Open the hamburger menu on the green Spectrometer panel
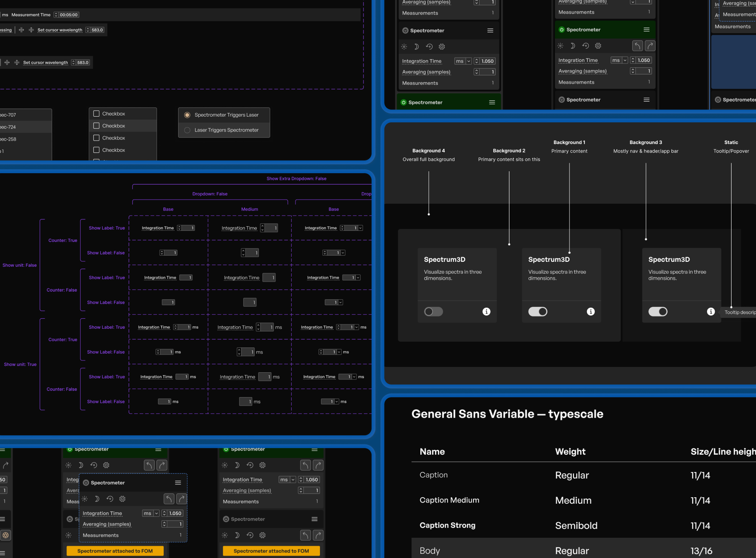This screenshot has width=756, height=558. coord(647,29)
